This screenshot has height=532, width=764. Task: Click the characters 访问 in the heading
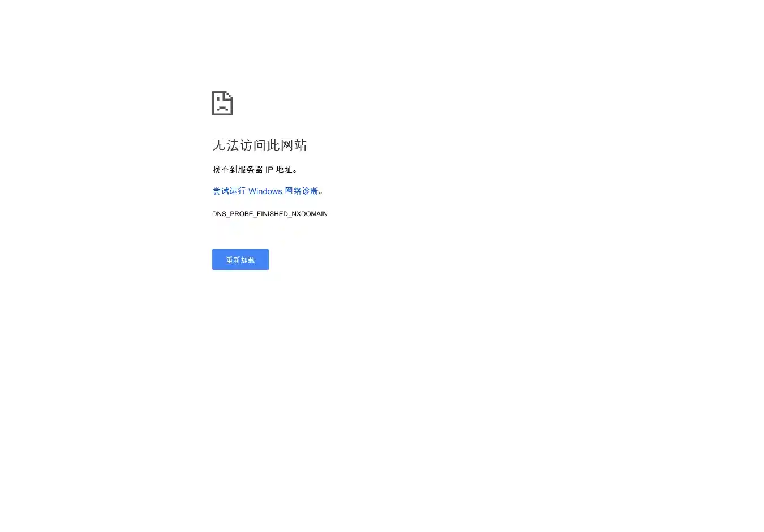coord(253,145)
